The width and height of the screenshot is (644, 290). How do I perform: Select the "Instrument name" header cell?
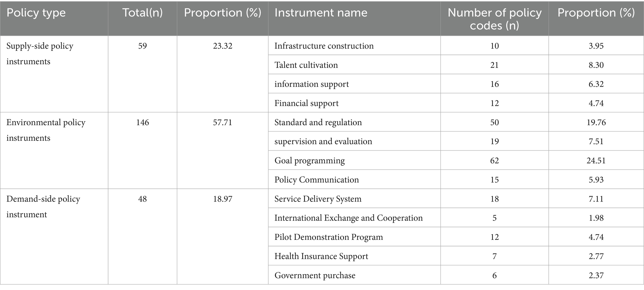click(x=321, y=13)
